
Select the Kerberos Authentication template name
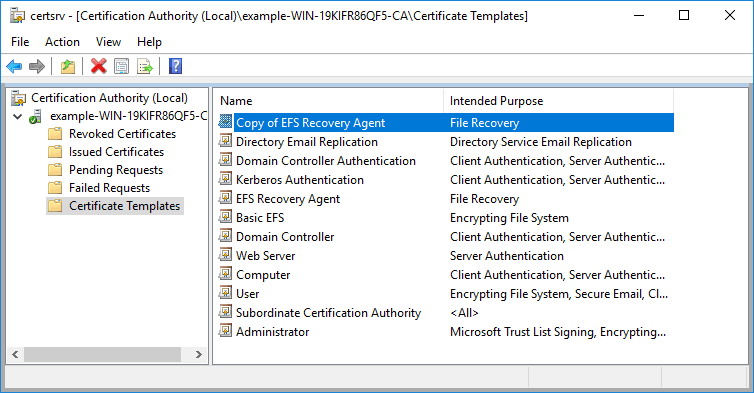click(x=300, y=180)
